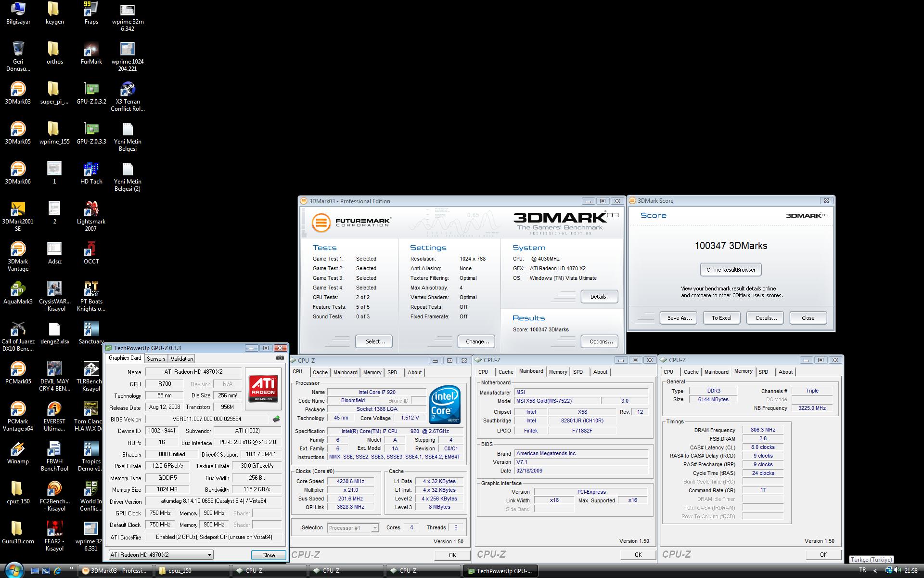Open the 3DMark03 desktop shortcut

click(18, 93)
